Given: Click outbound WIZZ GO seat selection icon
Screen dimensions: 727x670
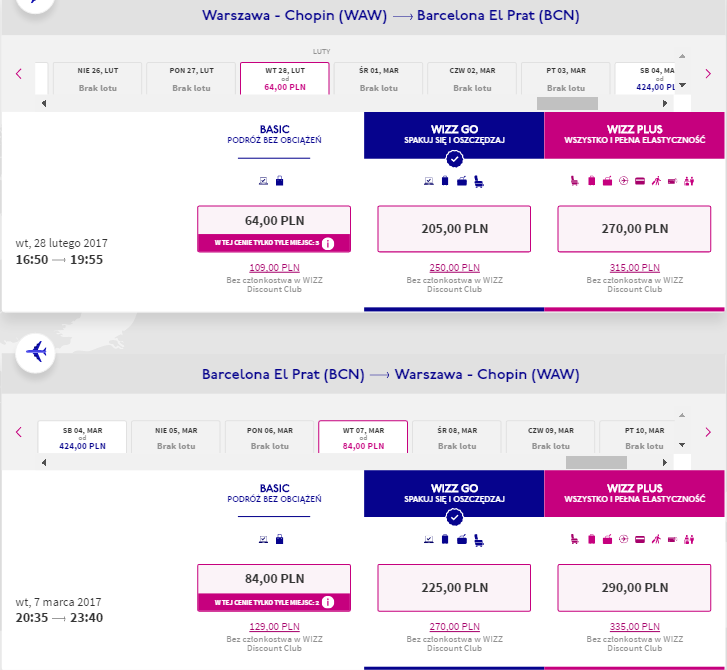Looking at the screenshot, I should pyautogui.click(x=479, y=182).
